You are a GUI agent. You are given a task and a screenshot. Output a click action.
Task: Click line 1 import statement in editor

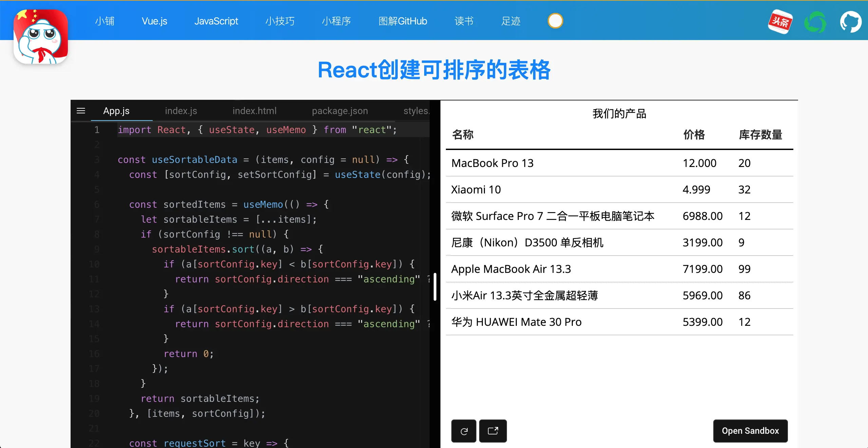(257, 130)
